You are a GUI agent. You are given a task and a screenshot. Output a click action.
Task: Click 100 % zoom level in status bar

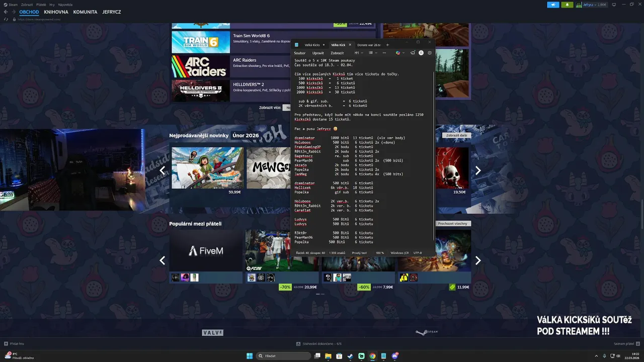380,253
